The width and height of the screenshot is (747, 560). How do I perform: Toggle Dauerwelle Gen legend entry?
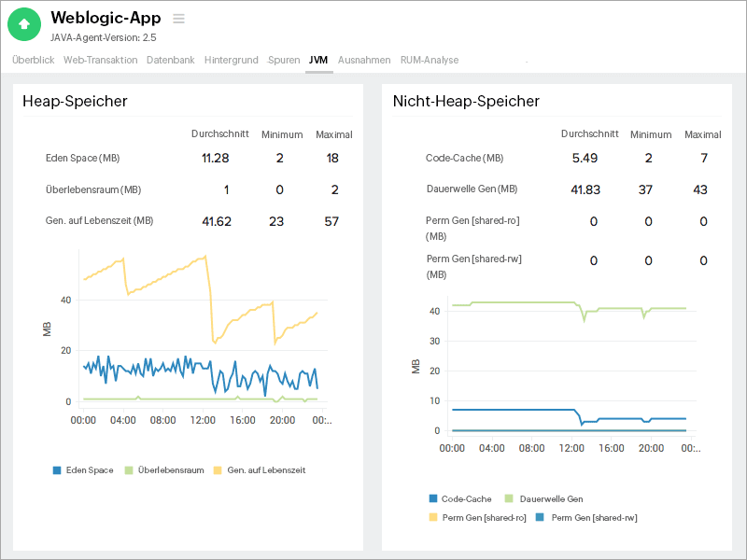543,499
